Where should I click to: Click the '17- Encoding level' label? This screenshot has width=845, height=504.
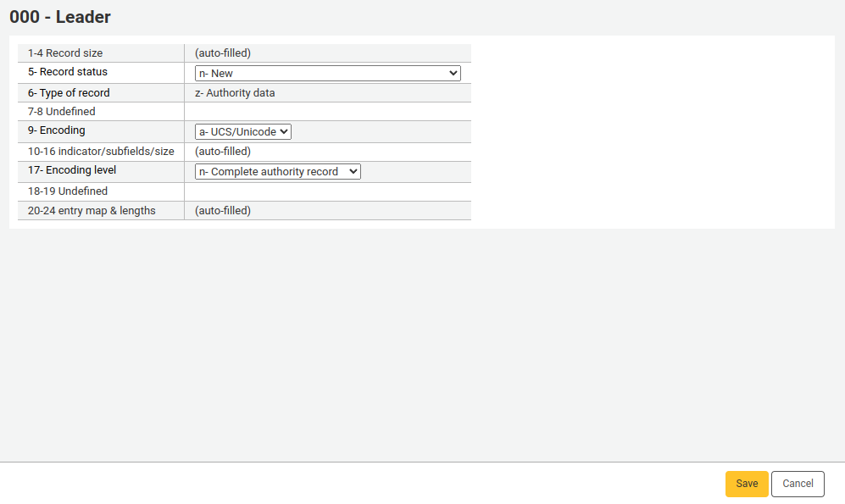pos(70,170)
